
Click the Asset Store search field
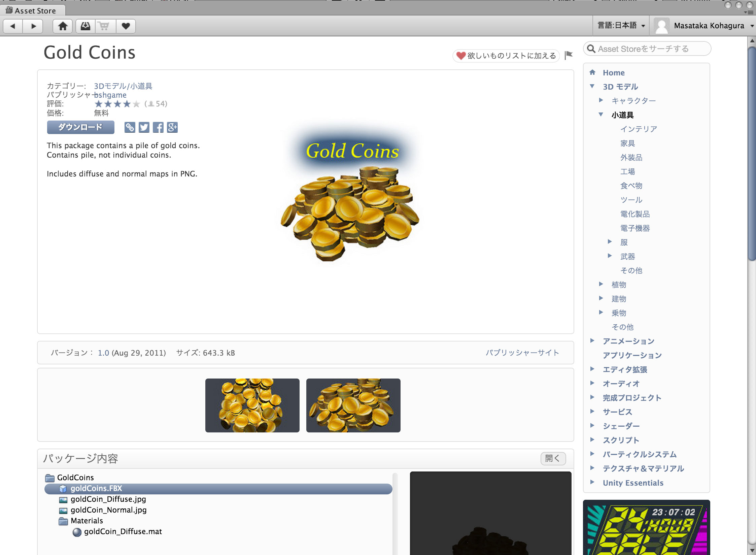point(647,49)
